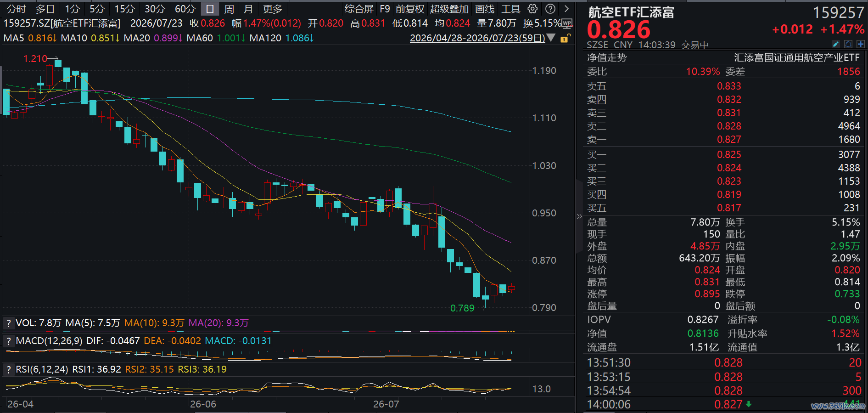
Task: Expand more toolbar items with chevron arrow
Action: point(567,9)
